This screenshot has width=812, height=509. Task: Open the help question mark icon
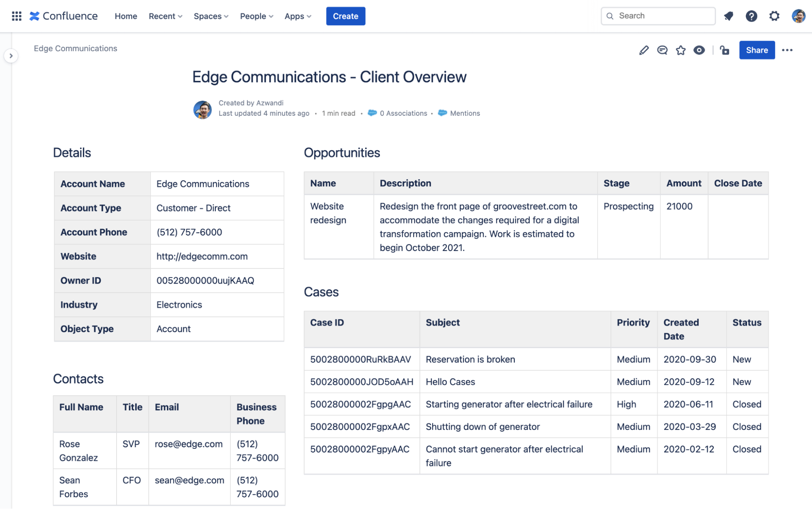coord(751,16)
